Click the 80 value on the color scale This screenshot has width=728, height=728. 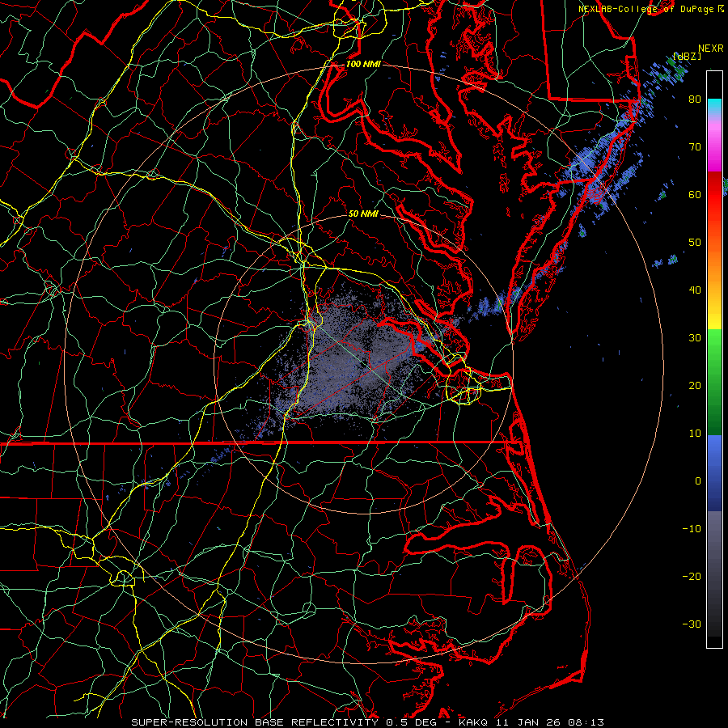pos(695,99)
